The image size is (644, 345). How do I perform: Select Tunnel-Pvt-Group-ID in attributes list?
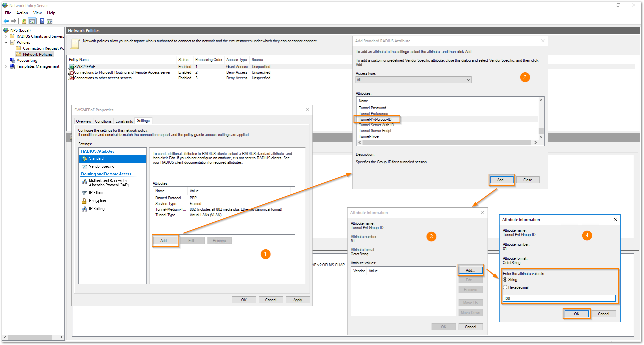375,119
